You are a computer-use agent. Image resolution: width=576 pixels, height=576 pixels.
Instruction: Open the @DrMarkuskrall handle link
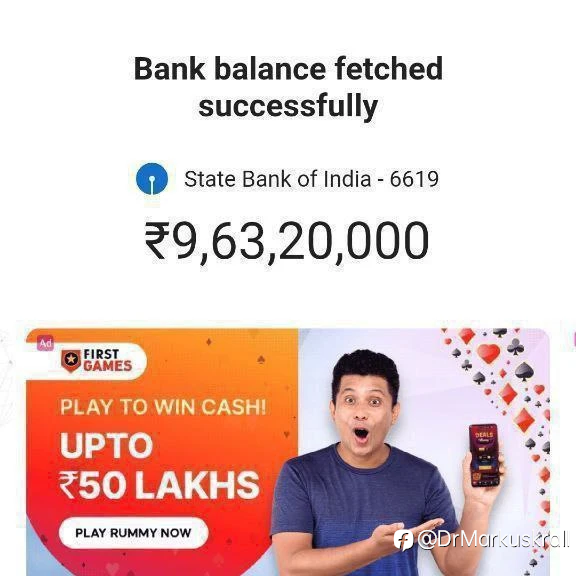coord(493,540)
